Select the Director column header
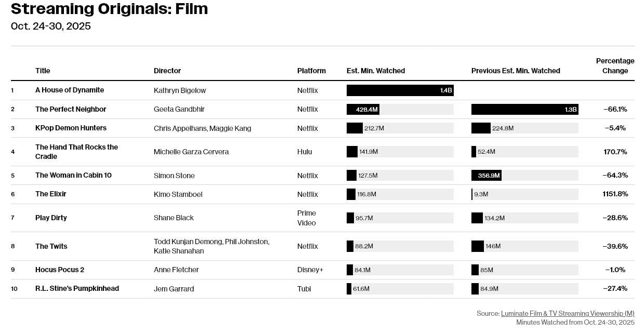Image resolution: width=644 pixels, height=334 pixels. 167,71
